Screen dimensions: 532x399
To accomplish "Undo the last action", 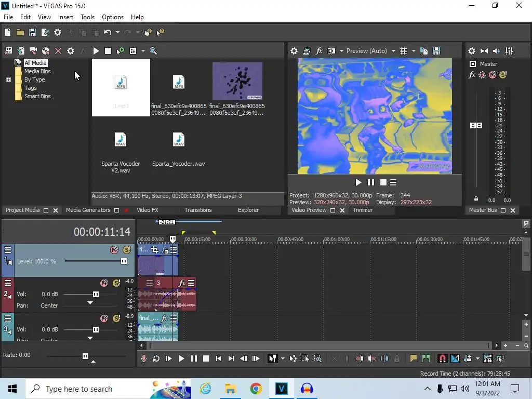I will click(x=108, y=32).
